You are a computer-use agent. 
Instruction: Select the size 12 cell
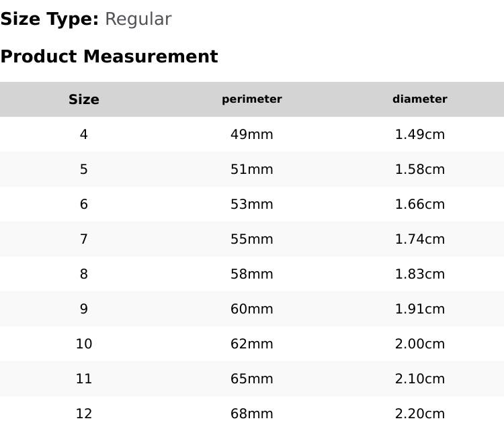pyautogui.click(x=84, y=414)
